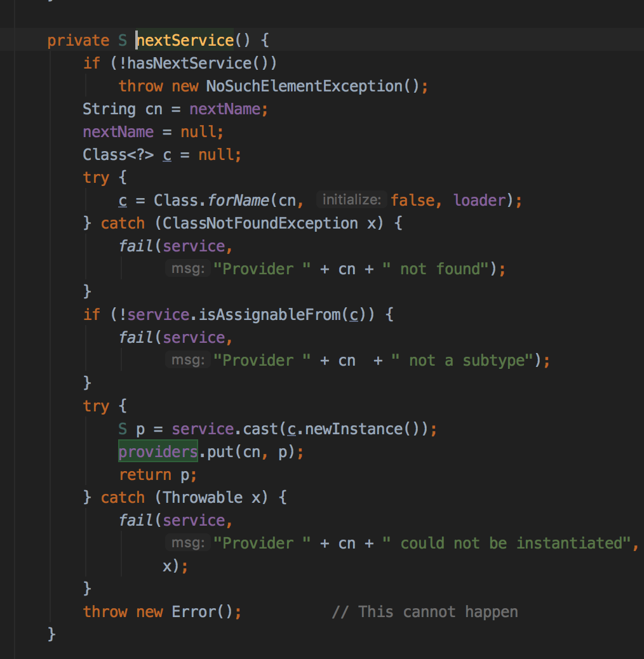Image resolution: width=644 pixels, height=659 pixels.
Task: Click the '" not found"' string literal
Action: (x=436, y=269)
